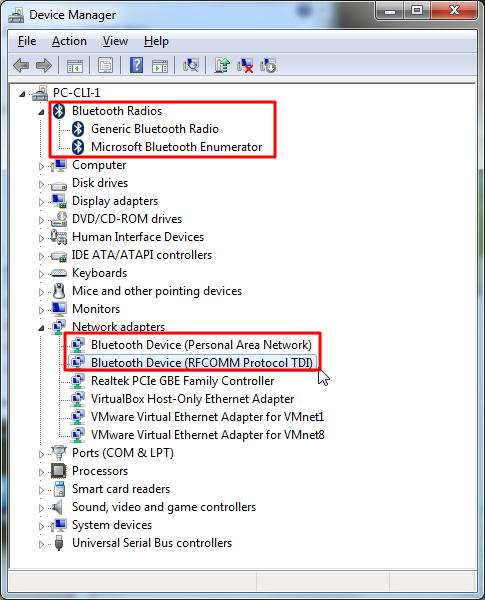The image size is (485, 600).
Task: Click the Mice and other pointing devices icon
Action: coord(59,291)
